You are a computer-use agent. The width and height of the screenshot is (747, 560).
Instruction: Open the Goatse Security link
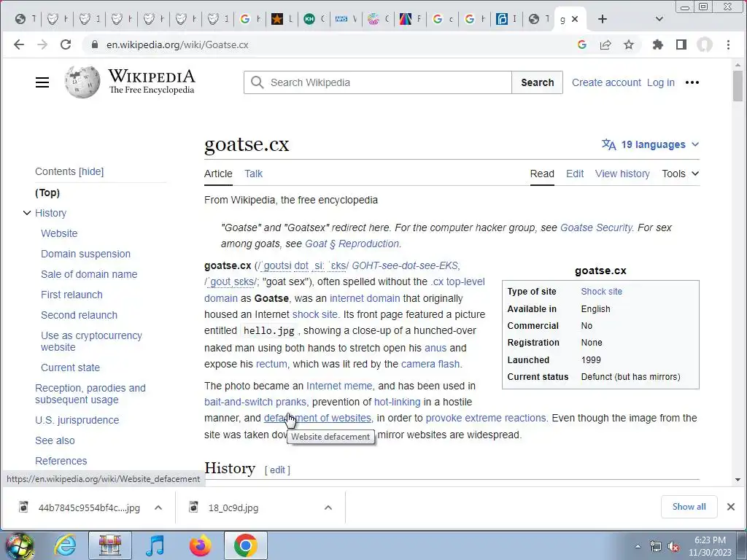pos(596,227)
